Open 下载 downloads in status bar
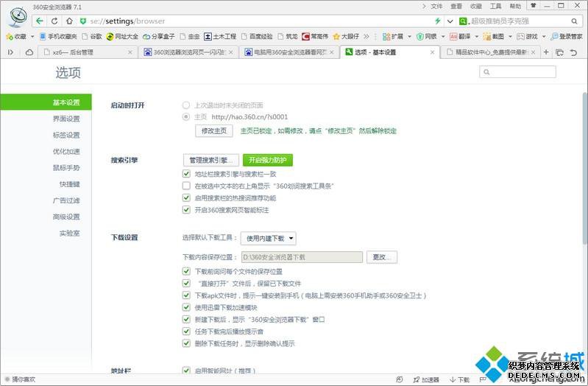Viewport: 588px width, 386px height. tap(459, 379)
